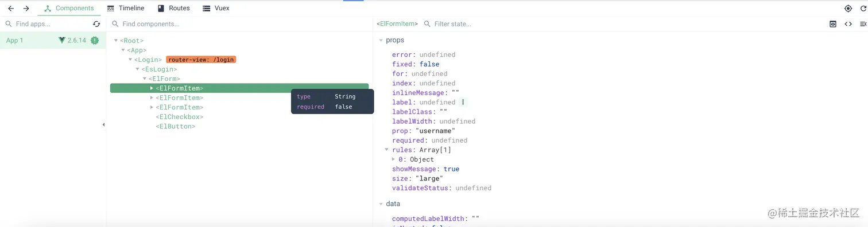The width and height of the screenshot is (868, 227).
Task: Click the showMessage: true prop
Action: pyautogui.click(x=425, y=169)
